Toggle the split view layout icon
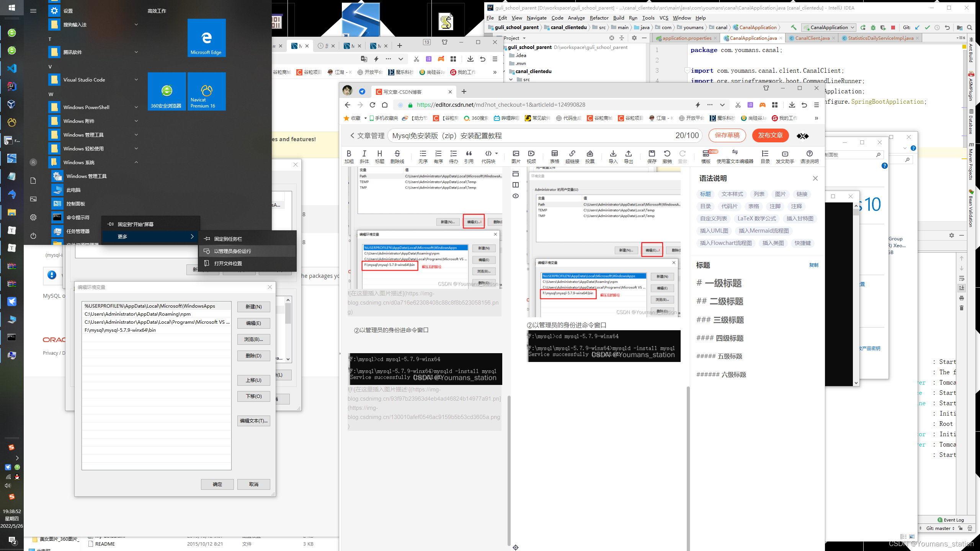The image size is (980, 551). click(x=516, y=185)
